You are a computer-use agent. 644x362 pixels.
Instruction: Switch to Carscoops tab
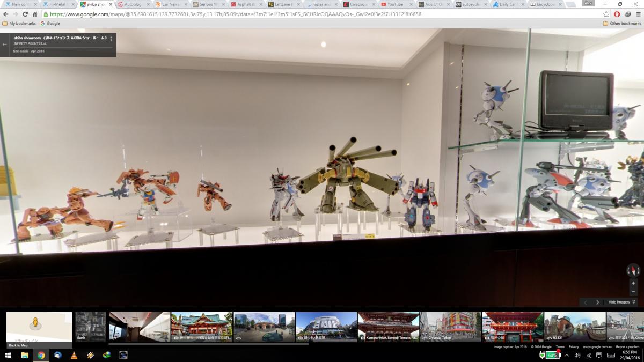(x=360, y=4)
